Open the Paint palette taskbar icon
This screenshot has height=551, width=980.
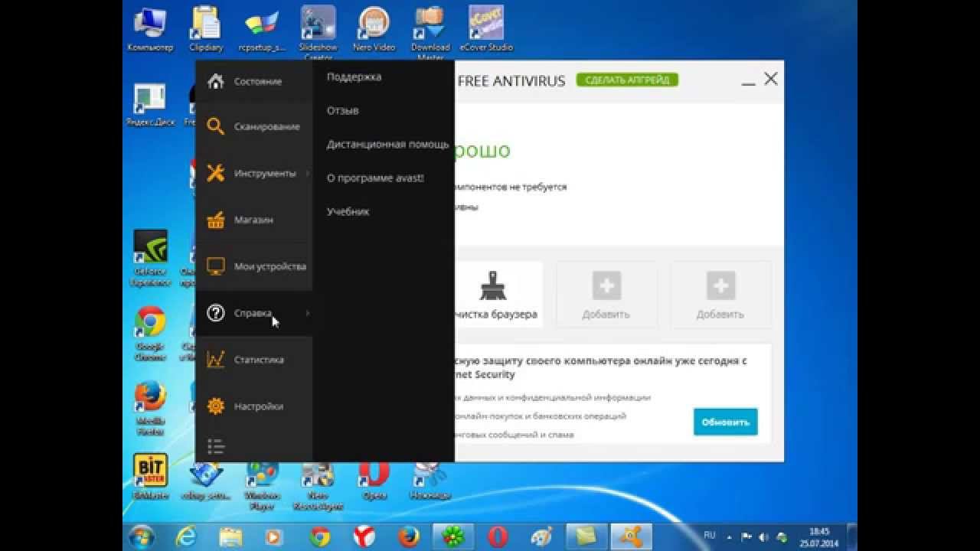pyautogui.click(x=541, y=537)
